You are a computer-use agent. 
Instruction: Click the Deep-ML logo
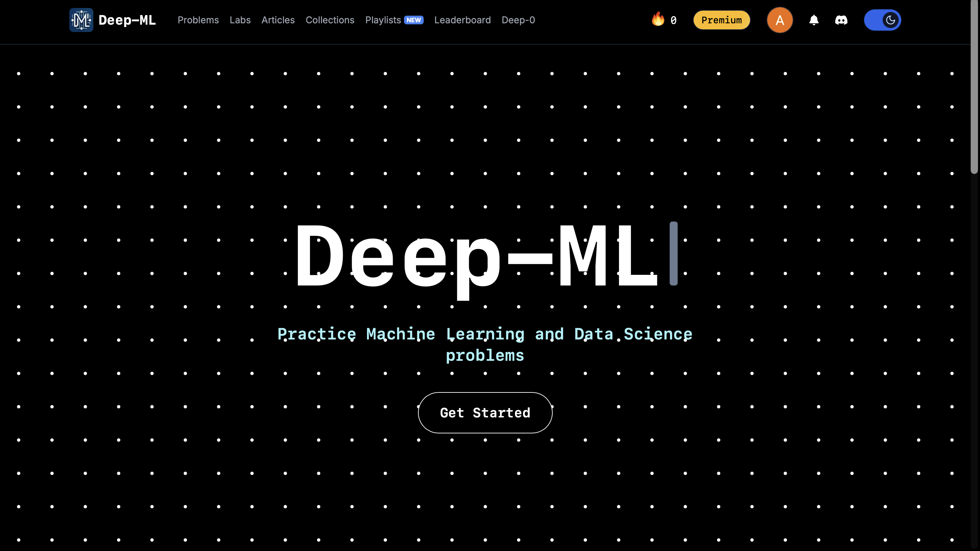pos(81,20)
